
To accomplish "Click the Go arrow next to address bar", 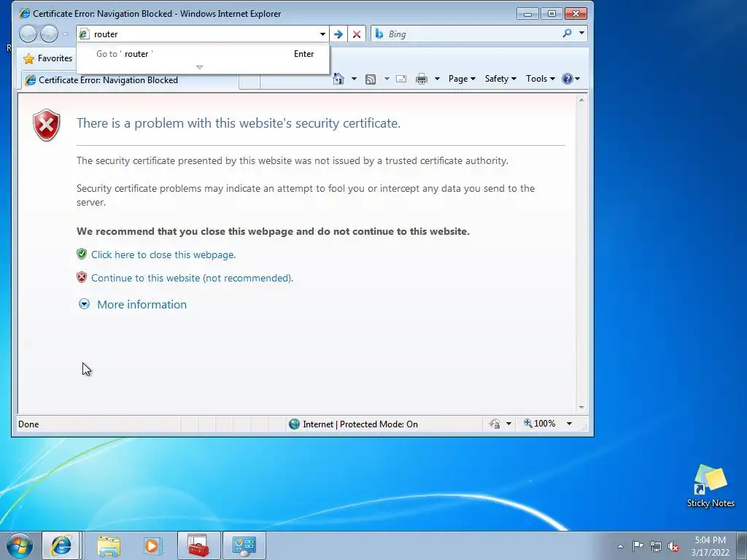I will point(338,34).
